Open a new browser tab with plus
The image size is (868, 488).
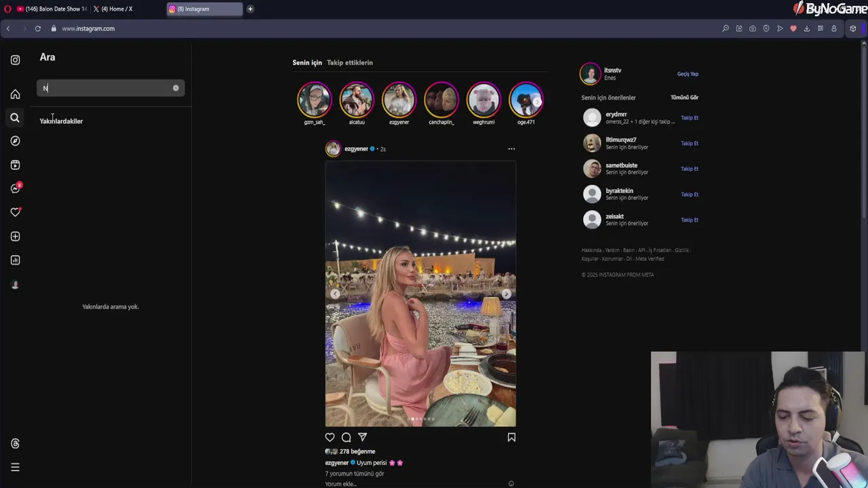pos(250,9)
